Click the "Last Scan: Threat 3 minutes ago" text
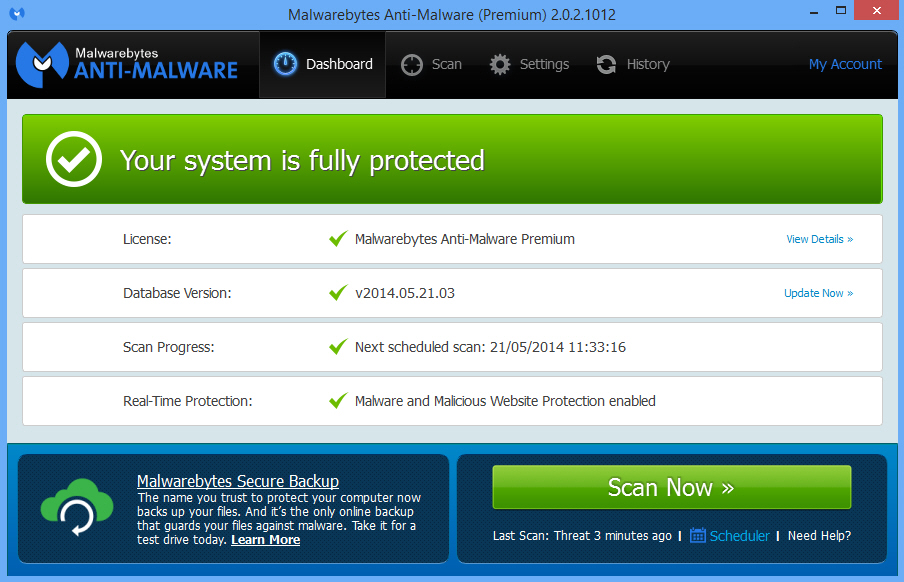This screenshot has width=904, height=582. [582, 536]
